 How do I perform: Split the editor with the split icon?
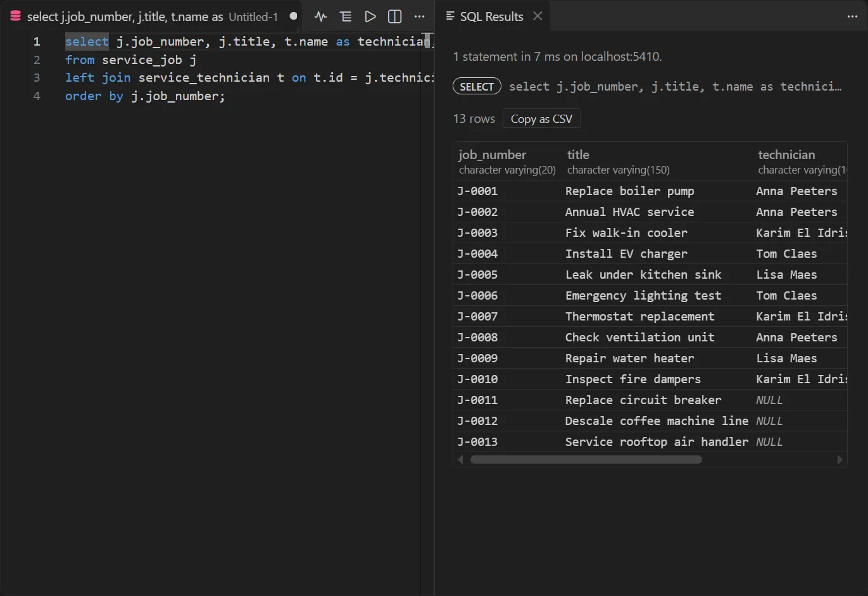[x=395, y=16]
